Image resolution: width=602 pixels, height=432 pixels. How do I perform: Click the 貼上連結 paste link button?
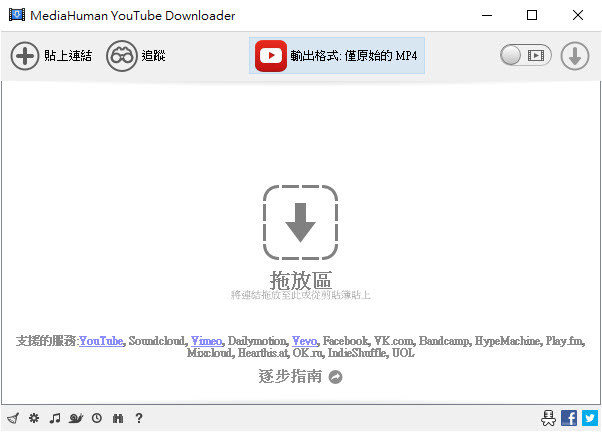pyautogui.click(x=51, y=56)
